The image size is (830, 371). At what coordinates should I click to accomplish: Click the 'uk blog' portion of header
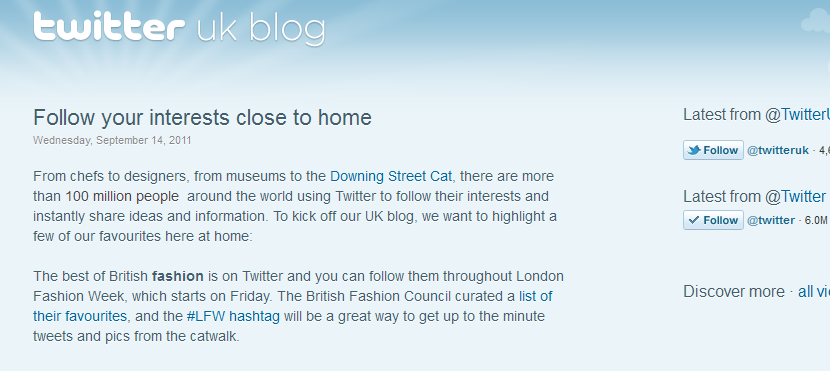(261, 30)
